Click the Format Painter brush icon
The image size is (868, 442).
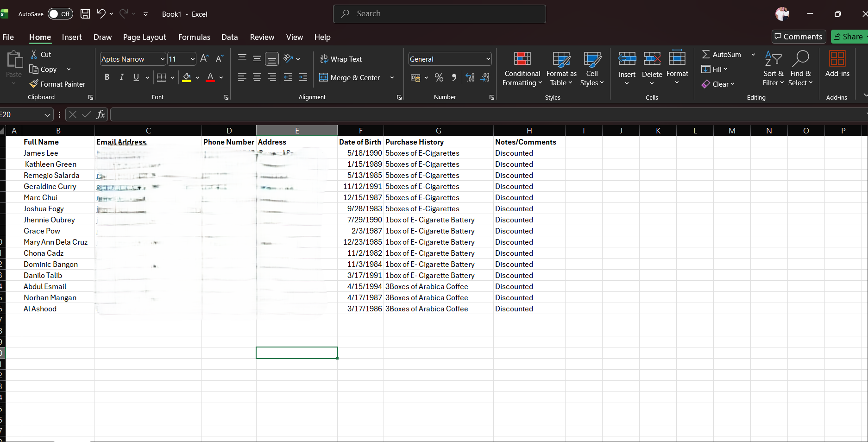34,84
